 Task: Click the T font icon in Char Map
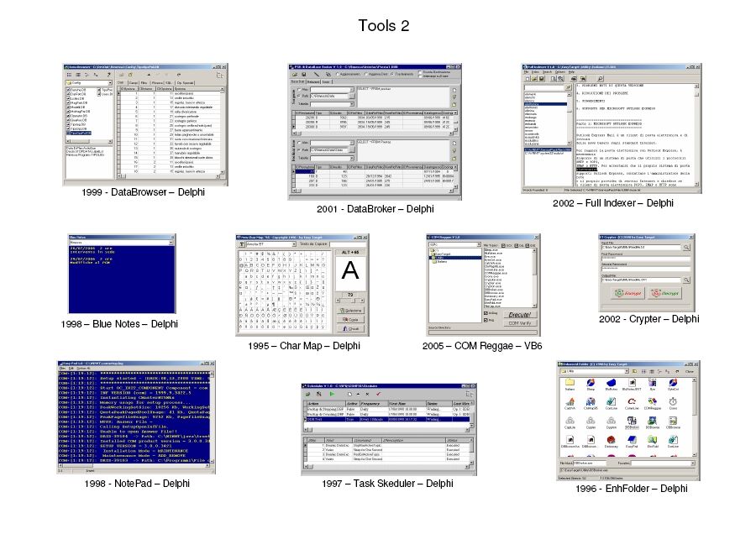(x=242, y=244)
